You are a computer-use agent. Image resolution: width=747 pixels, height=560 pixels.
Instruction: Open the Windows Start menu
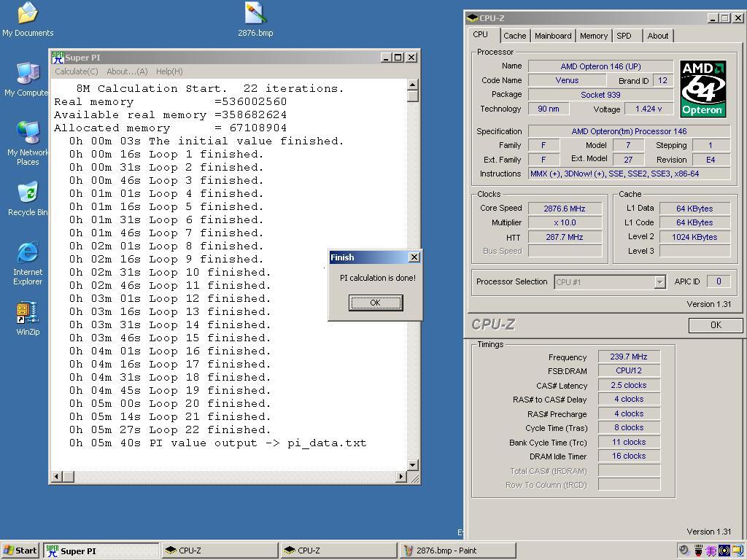[x=20, y=551]
